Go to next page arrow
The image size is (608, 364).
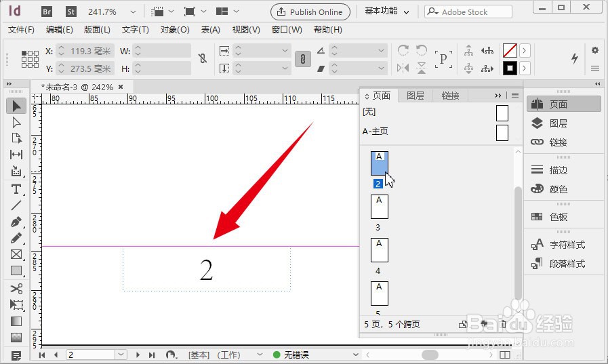pyautogui.click(x=138, y=355)
